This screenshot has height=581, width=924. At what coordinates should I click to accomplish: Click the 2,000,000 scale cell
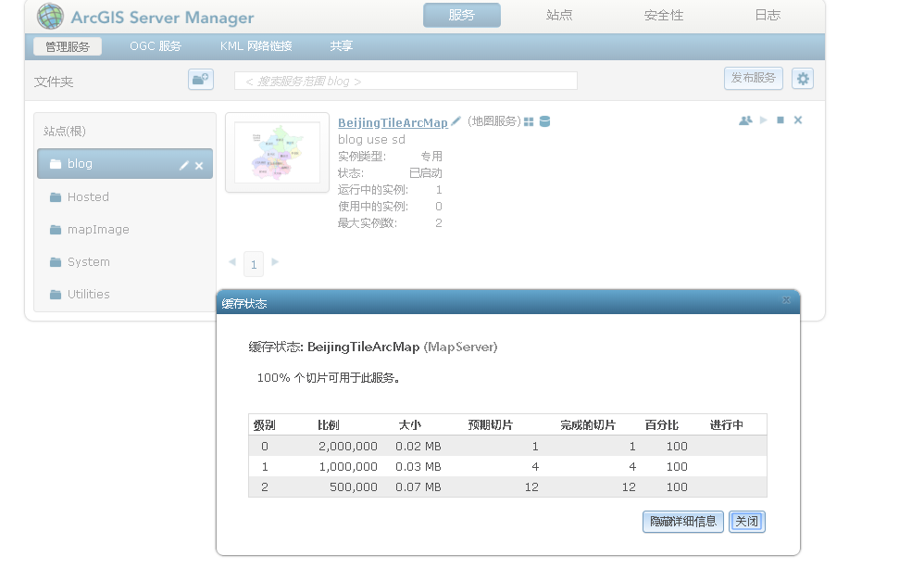tap(348, 447)
